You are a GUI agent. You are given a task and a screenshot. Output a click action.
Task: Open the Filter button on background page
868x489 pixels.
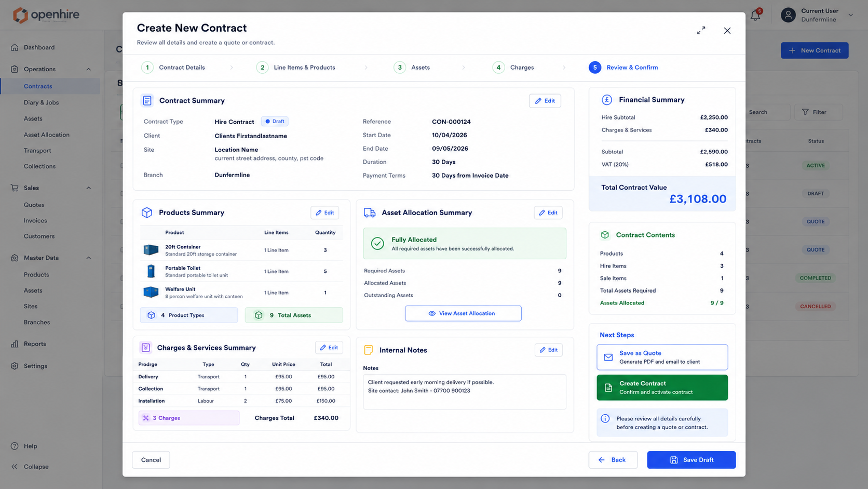click(818, 112)
